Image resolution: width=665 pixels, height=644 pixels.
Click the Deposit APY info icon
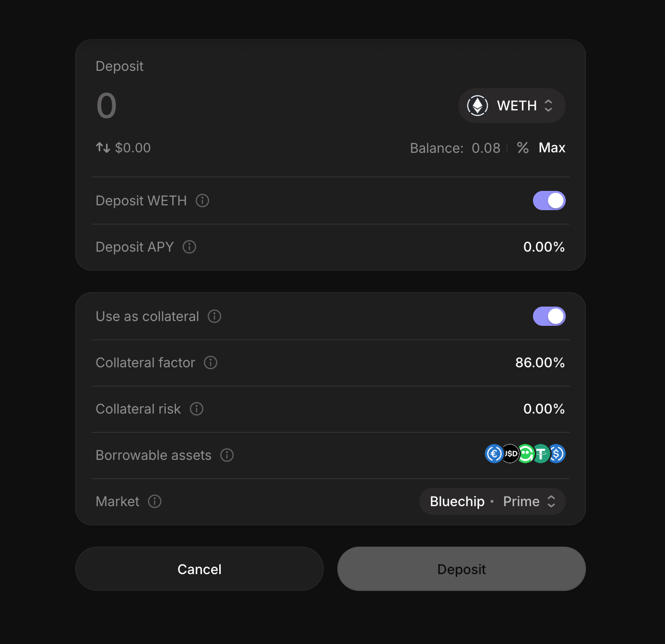pos(189,247)
